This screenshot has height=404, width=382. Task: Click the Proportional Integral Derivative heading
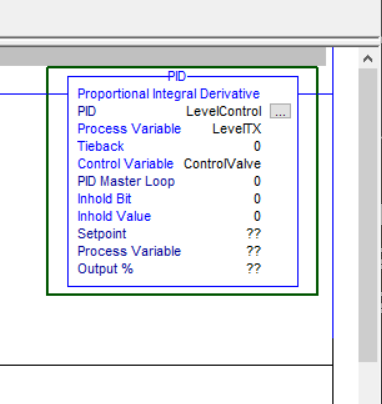(x=169, y=94)
